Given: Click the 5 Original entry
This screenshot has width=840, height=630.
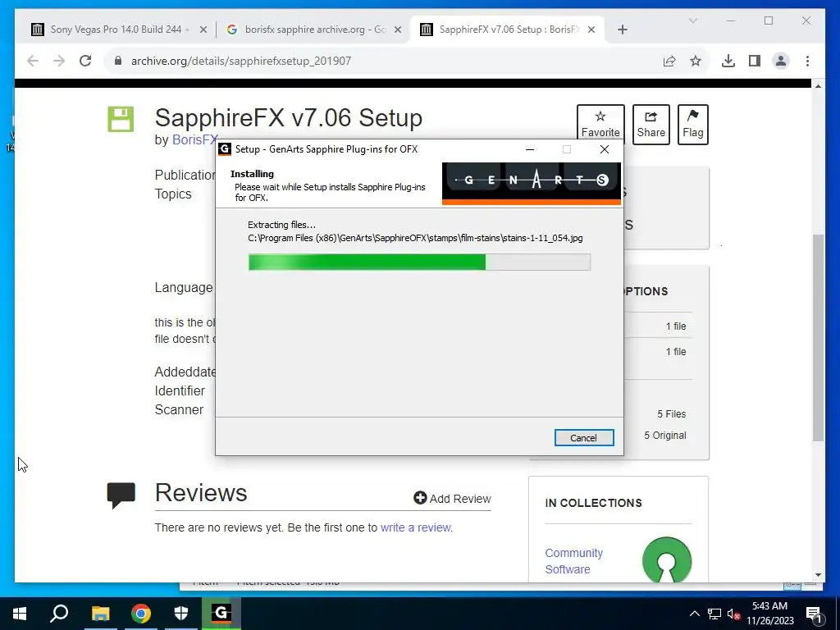Looking at the screenshot, I should [x=664, y=436].
